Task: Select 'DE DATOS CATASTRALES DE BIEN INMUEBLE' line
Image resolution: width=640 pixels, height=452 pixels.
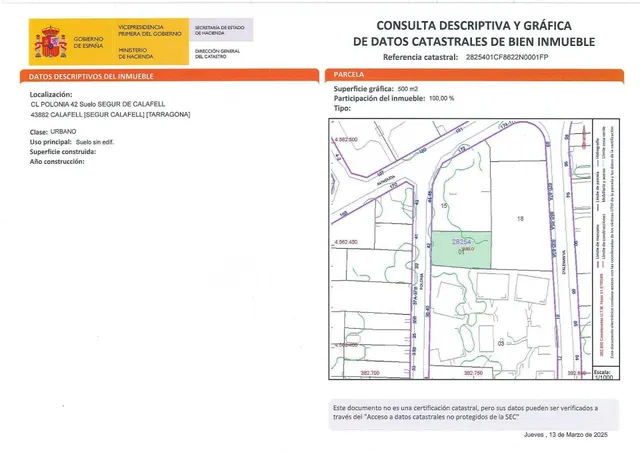Action: point(474,42)
